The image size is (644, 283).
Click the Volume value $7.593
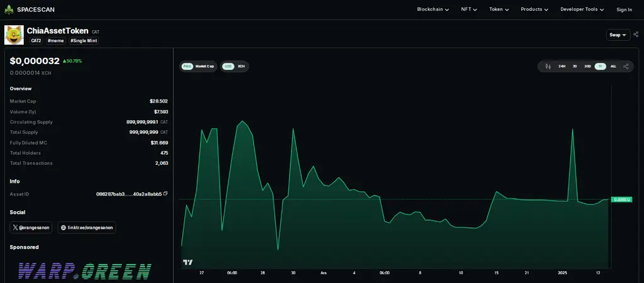(x=161, y=112)
